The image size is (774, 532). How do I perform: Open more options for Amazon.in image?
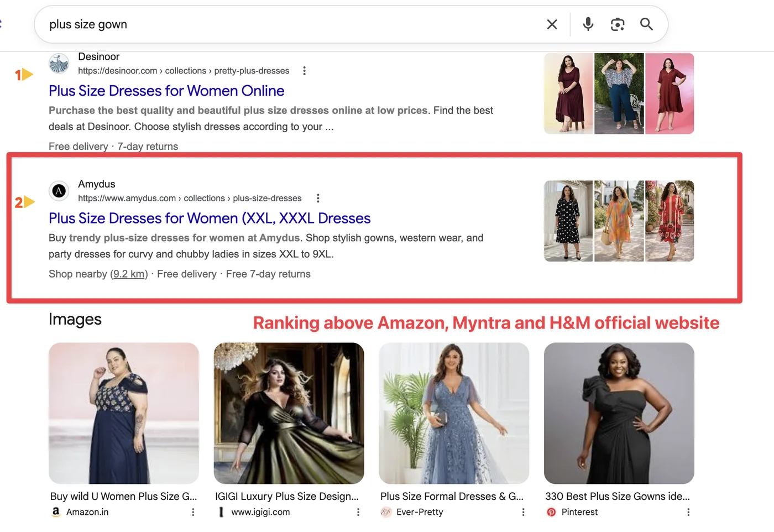point(193,512)
